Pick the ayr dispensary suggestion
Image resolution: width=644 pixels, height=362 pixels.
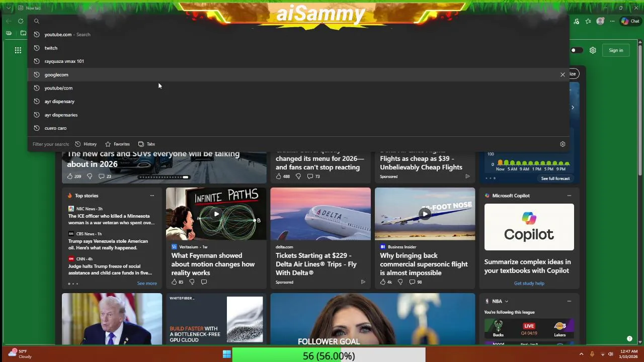(298, 102)
